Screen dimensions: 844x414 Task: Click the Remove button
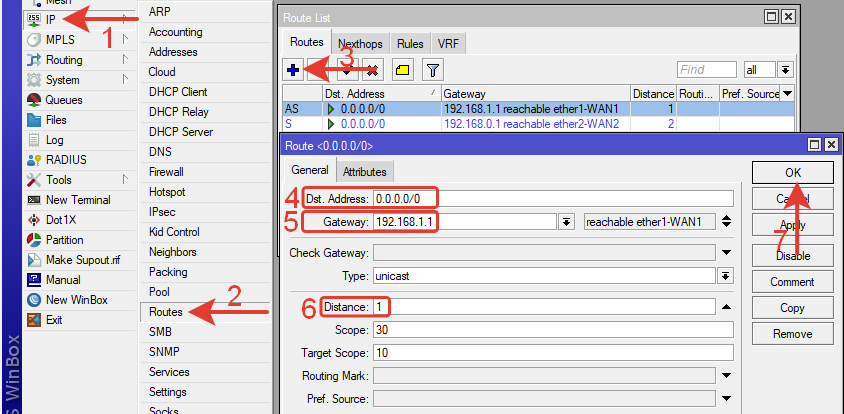click(793, 334)
